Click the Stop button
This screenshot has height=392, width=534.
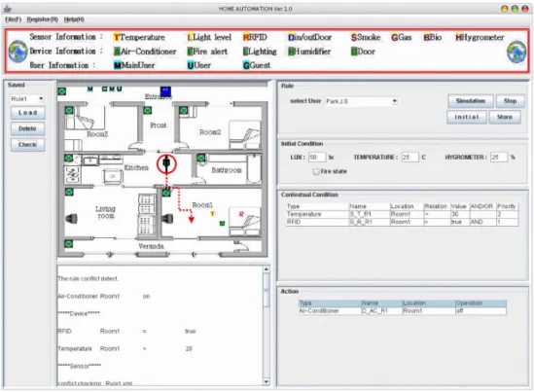[510, 101]
